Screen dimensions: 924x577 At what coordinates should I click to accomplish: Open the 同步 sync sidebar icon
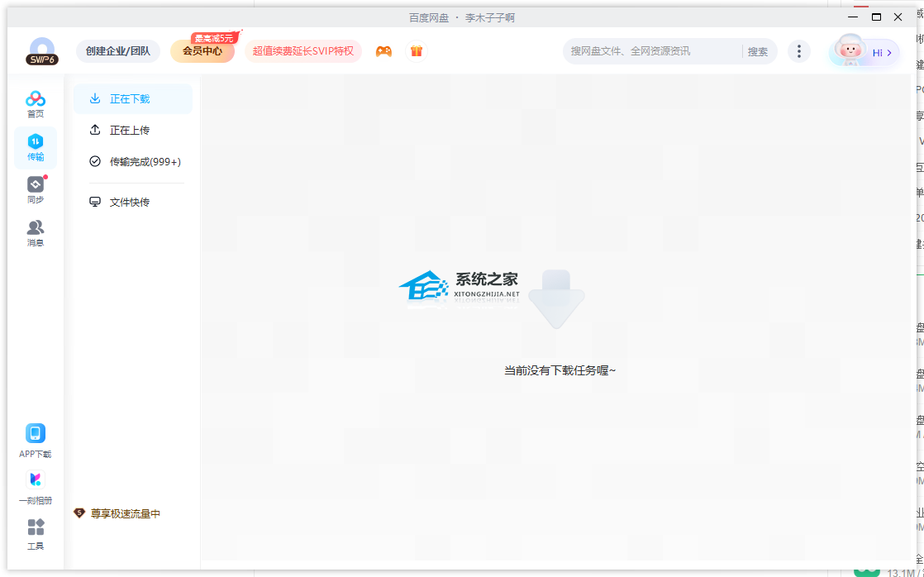[x=36, y=190]
